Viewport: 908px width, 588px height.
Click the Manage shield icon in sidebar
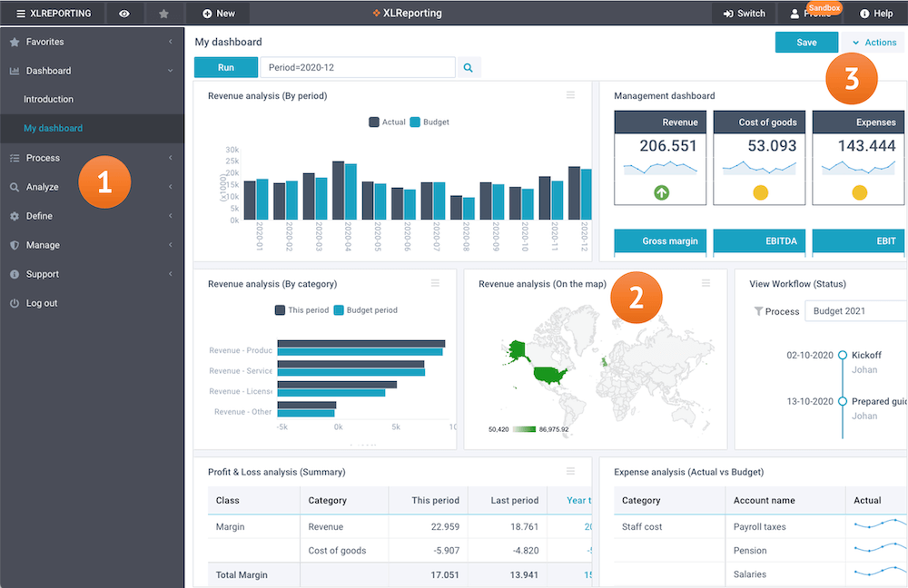click(15, 245)
